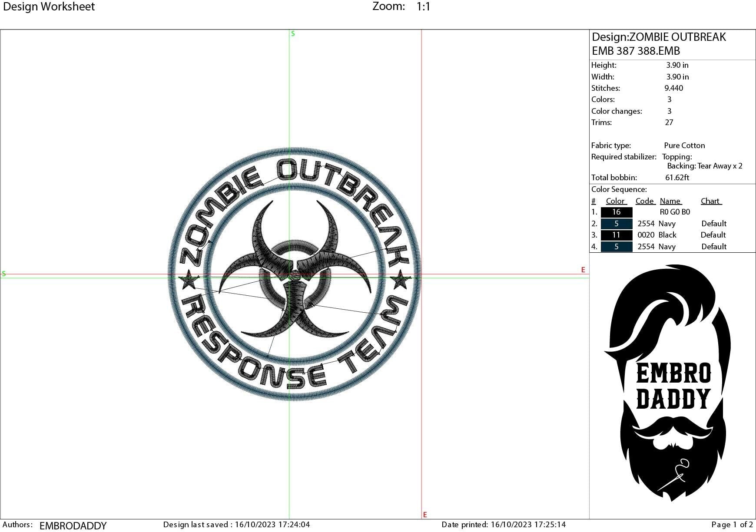Screen dimensions: 756x532
Task: Click the Embro Daddy bearded logo
Action: coord(667,383)
